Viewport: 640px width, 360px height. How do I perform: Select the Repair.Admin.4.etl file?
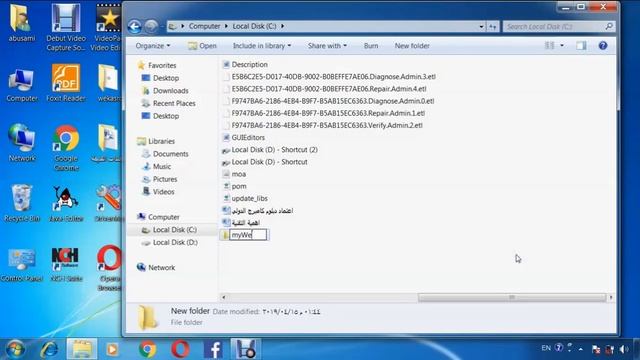[329, 89]
